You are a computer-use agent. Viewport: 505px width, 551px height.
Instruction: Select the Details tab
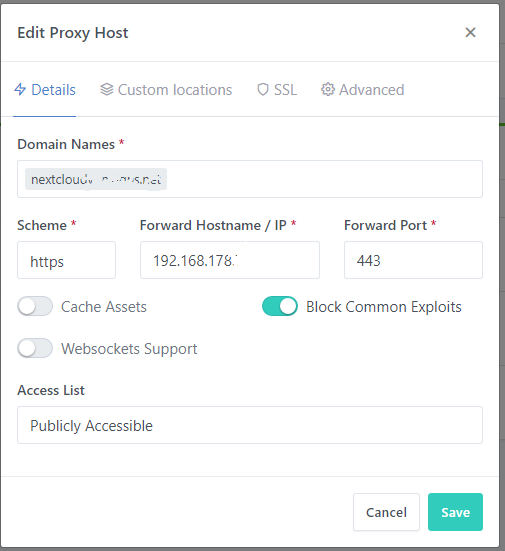(x=45, y=90)
